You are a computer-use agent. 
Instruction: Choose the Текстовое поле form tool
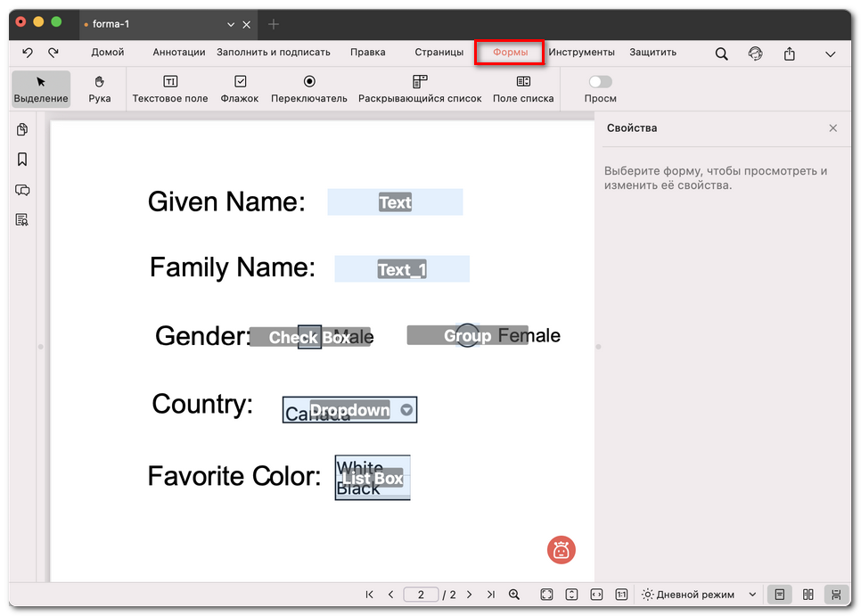point(170,89)
